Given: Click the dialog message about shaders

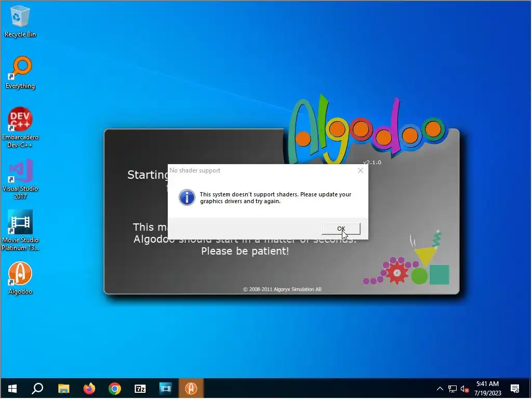Looking at the screenshot, I should tap(275, 198).
